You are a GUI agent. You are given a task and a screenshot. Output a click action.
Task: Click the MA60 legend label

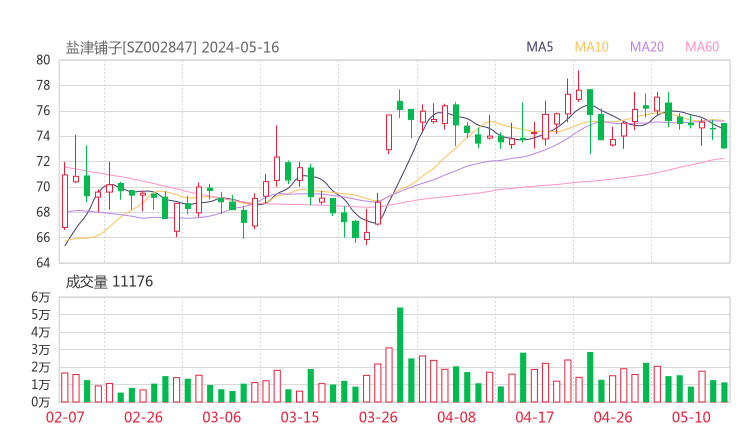click(x=702, y=47)
